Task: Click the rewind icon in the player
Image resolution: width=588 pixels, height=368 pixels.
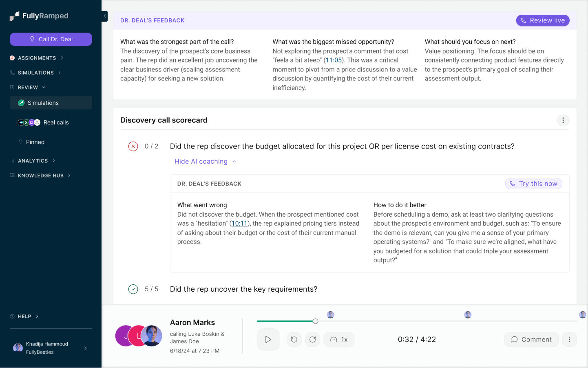Action: (294, 339)
